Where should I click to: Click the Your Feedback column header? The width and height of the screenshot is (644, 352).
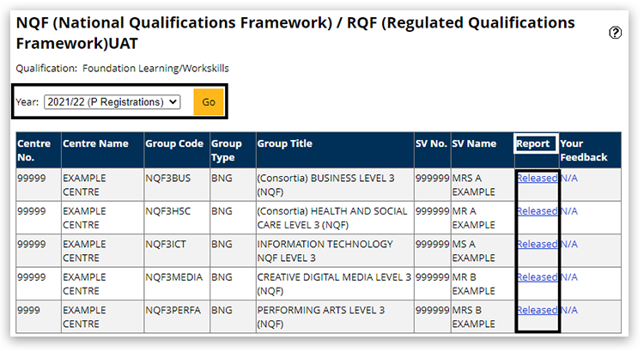pos(583,150)
